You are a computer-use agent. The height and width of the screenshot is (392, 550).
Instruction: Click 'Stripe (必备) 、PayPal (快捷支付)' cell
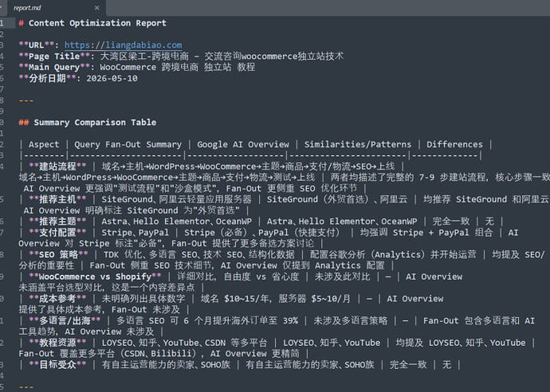[x=263, y=233]
